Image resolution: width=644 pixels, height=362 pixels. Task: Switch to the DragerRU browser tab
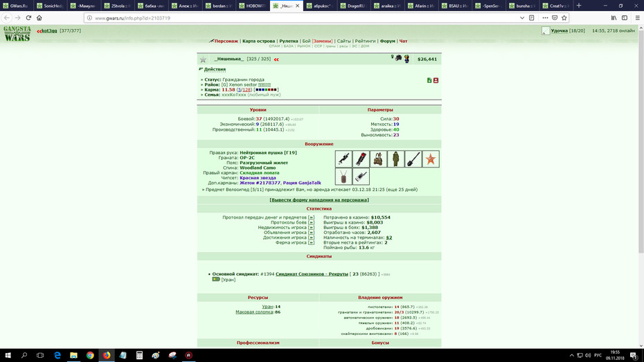point(354,6)
